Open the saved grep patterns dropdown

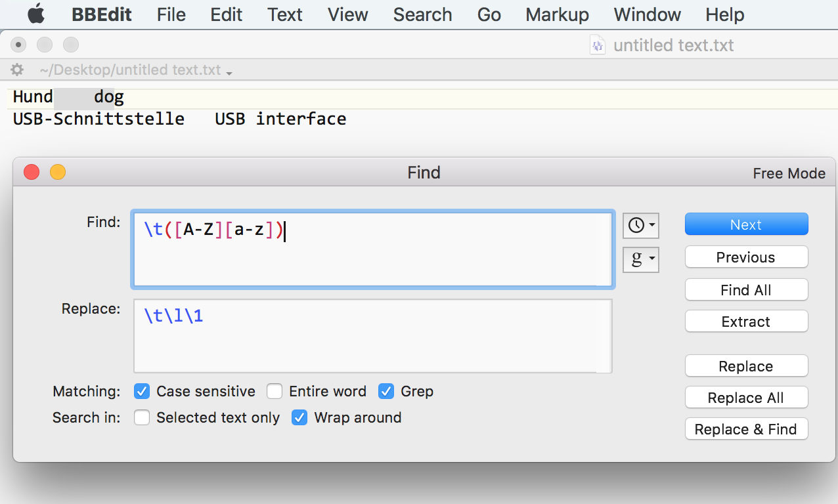pyautogui.click(x=641, y=259)
